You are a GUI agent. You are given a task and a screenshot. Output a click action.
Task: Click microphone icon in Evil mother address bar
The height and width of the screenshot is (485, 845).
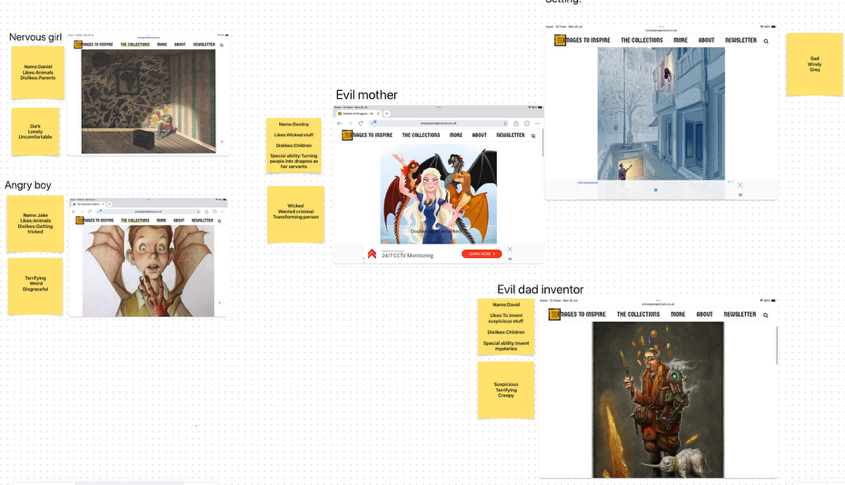click(x=505, y=123)
